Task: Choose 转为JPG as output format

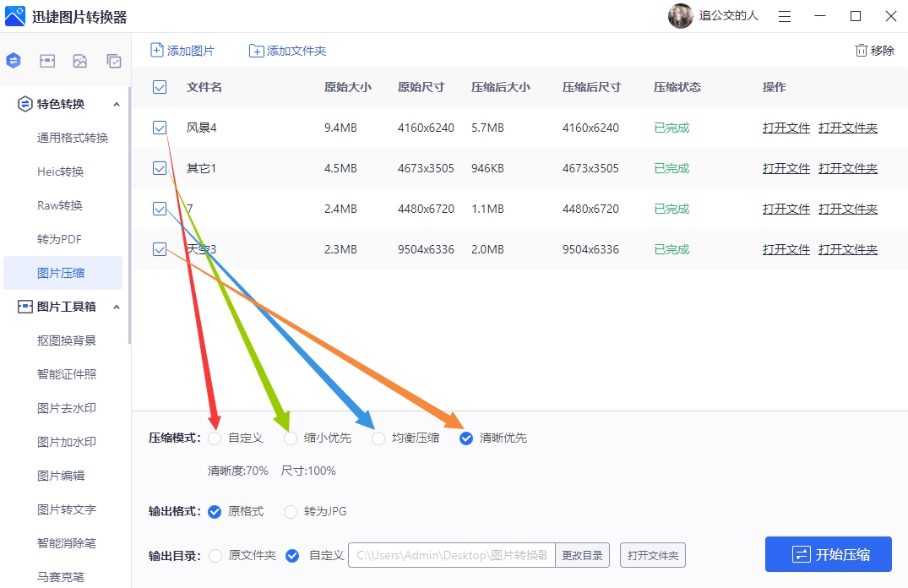Action: (290, 511)
